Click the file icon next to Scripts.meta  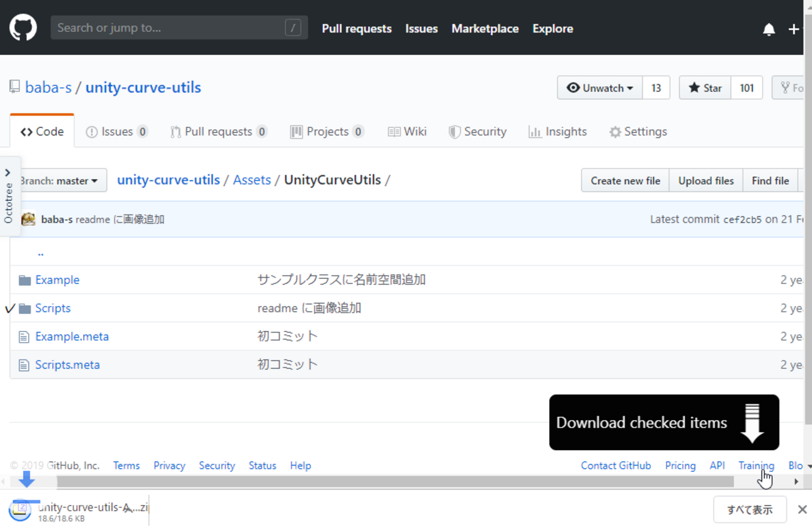point(24,364)
